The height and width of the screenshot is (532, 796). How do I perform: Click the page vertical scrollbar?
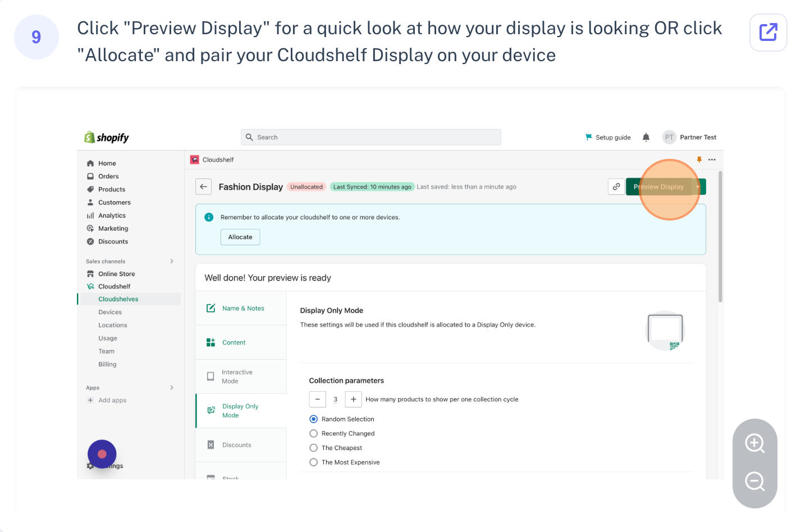click(720, 237)
